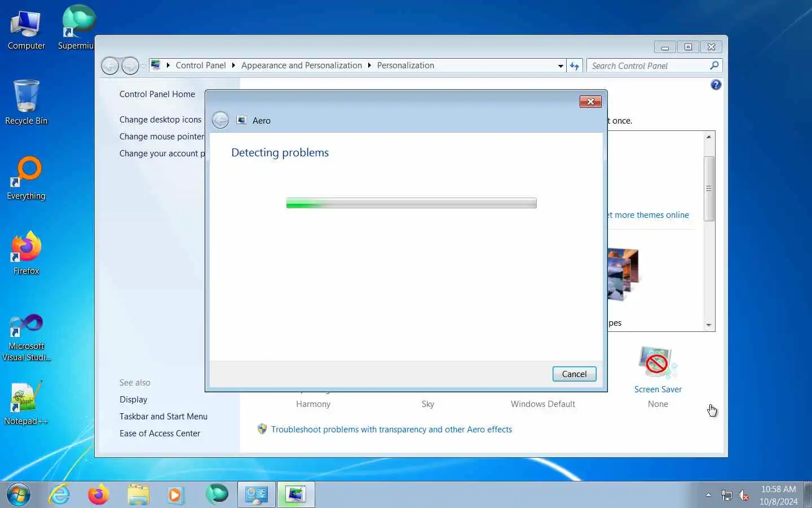This screenshot has height=508, width=812.
Task: Click the back arrow in Aero dialog
Action: click(220, 120)
